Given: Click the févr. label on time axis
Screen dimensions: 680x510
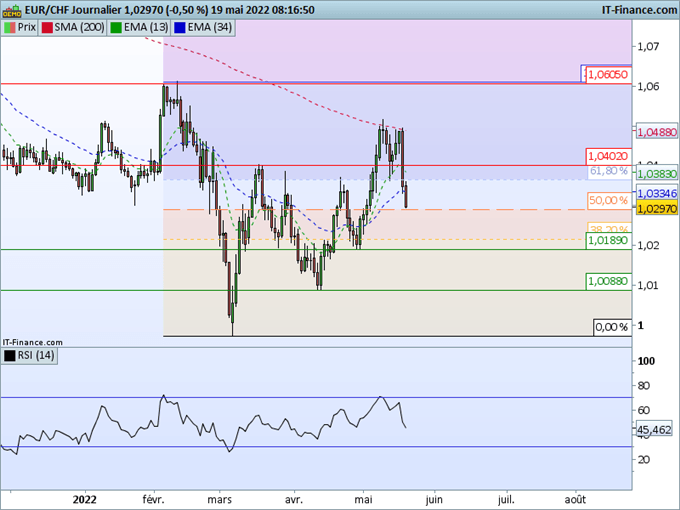Looking at the screenshot, I should click(x=154, y=500).
